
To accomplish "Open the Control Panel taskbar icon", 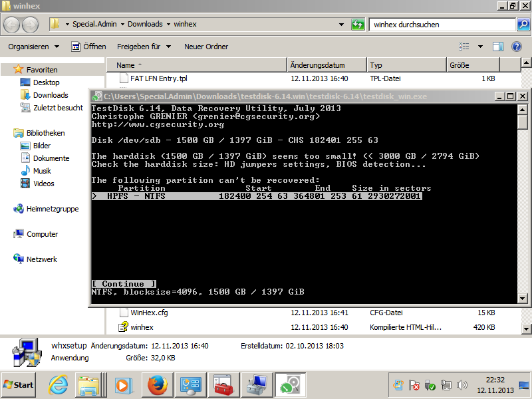I will click(x=190, y=385).
